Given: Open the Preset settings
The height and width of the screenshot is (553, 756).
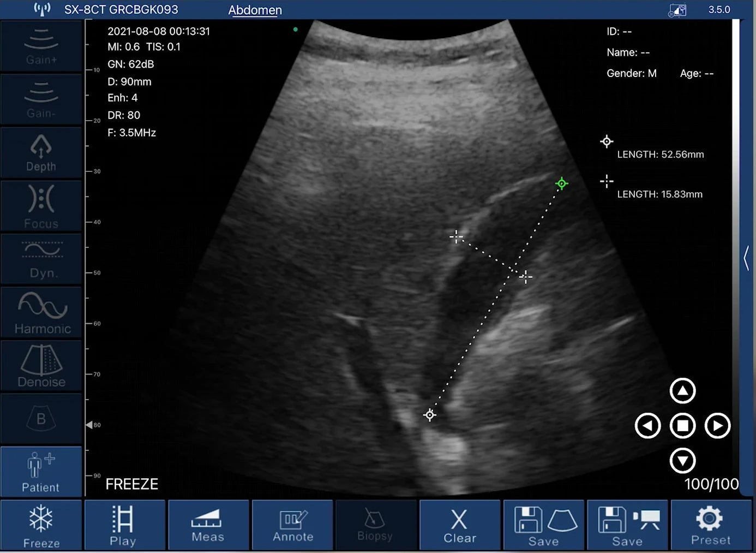Looking at the screenshot, I should (711, 525).
